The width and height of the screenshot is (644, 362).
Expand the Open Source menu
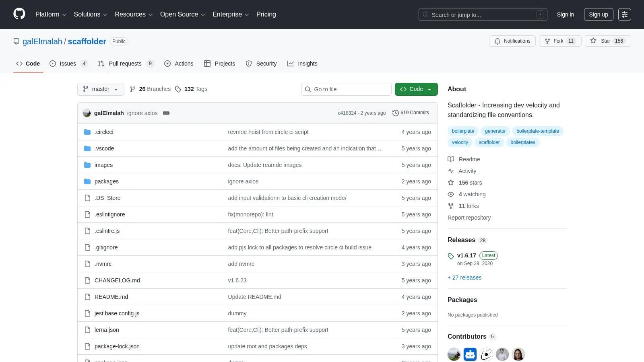pos(183,14)
